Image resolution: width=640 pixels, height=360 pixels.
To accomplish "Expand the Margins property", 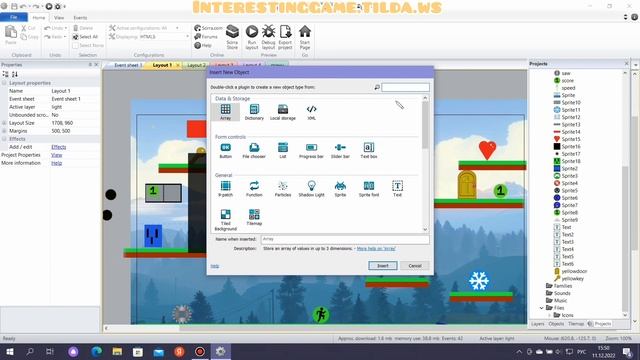I will [x=4, y=131].
